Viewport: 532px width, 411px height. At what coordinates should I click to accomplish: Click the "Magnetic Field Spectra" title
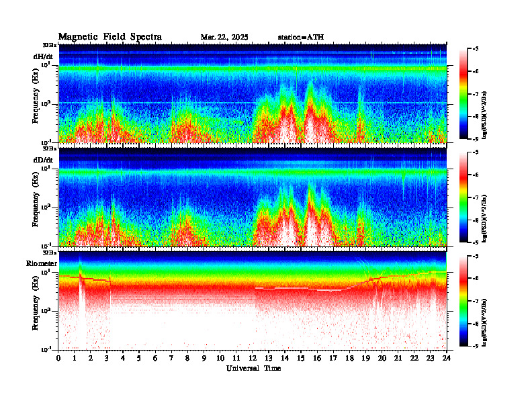coord(110,37)
